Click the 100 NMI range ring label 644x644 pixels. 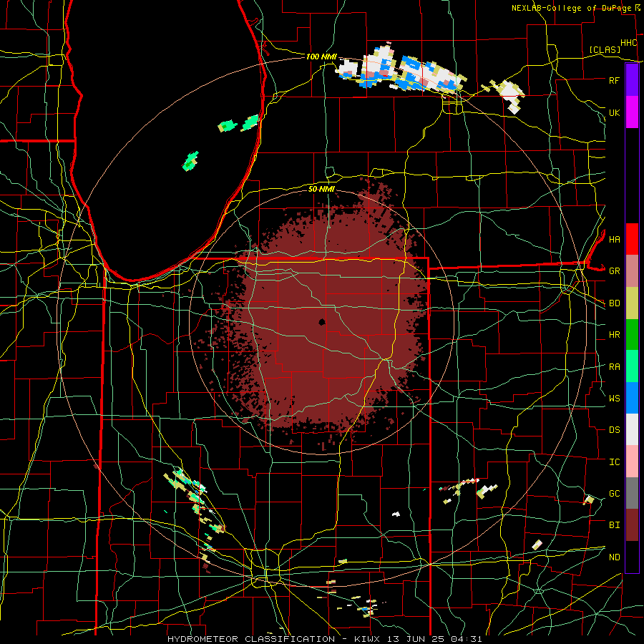point(321,57)
